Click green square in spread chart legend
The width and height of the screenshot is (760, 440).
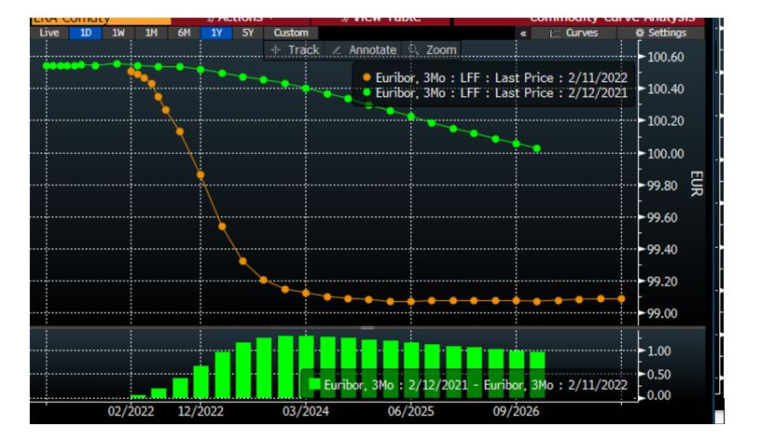(x=315, y=384)
